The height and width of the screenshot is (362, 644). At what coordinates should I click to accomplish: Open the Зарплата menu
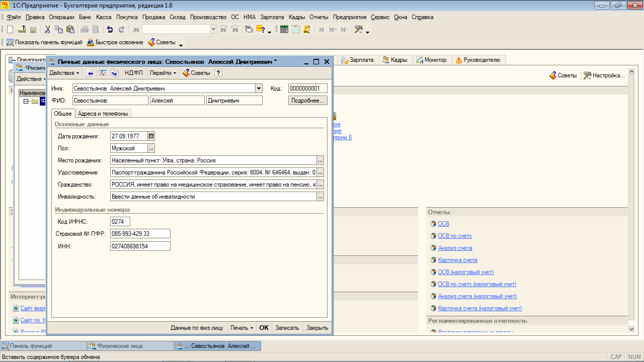click(x=272, y=17)
